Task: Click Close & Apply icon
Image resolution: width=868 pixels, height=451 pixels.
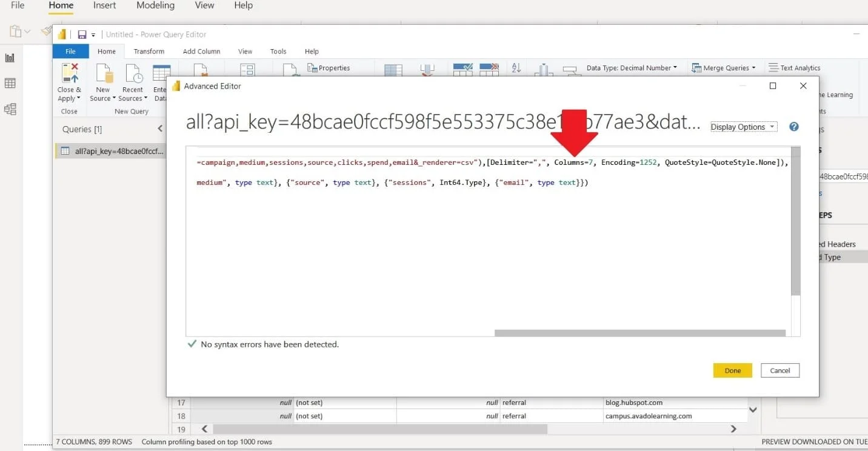Action: pyautogui.click(x=70, y=73)
